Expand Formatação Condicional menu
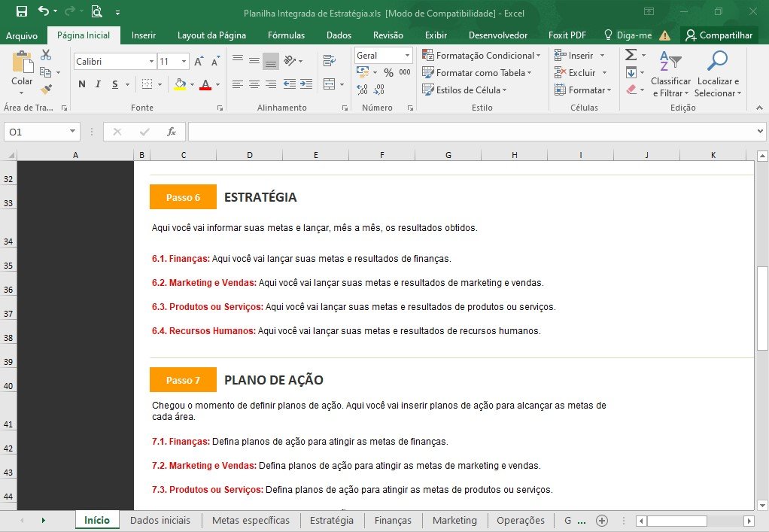Image resolution: width=769 pixels, height=532 pixels. pos(481,56)
